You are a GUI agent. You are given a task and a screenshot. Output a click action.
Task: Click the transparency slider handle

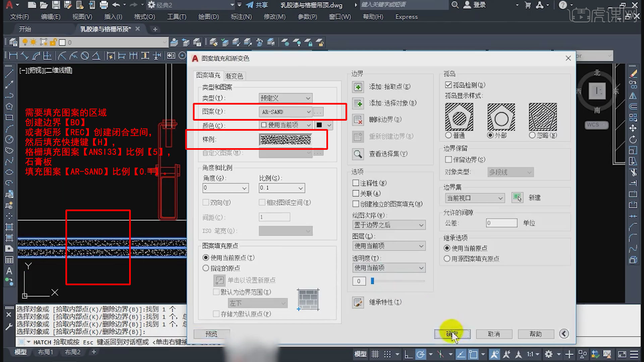[x=372, y=281]
